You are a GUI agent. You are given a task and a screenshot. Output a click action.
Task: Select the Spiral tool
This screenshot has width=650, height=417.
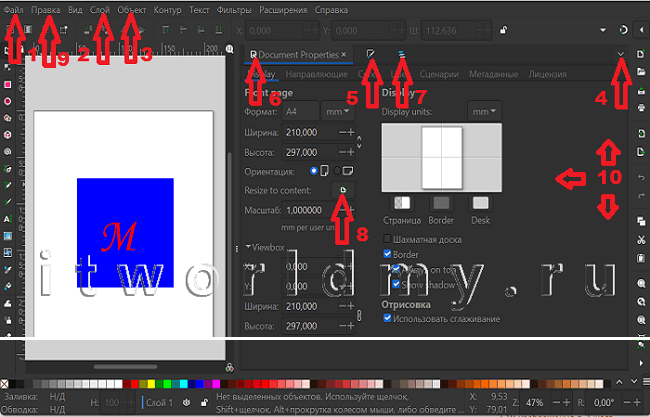tap(7, 152)
